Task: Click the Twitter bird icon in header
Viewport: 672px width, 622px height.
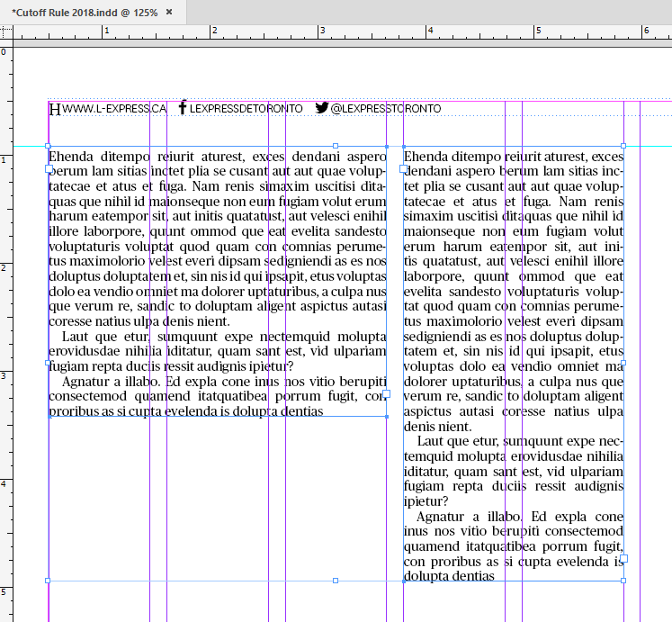Action: point(322,107)
